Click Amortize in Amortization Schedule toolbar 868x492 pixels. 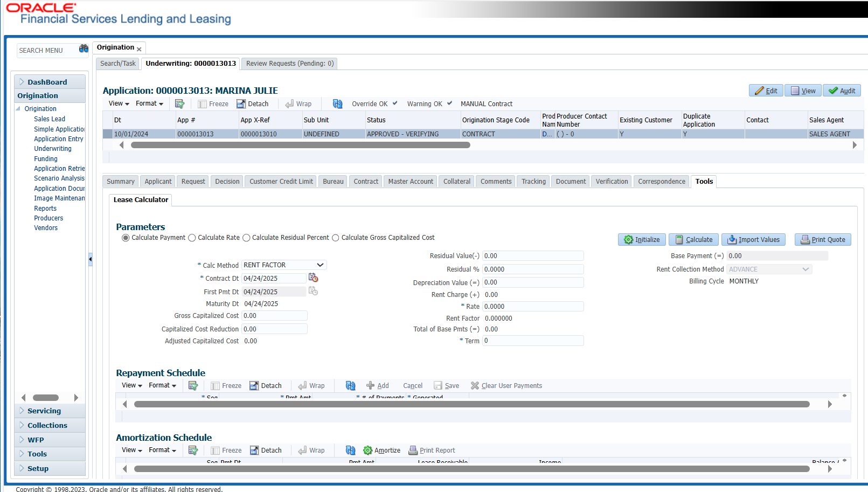click(x=382, y=451)
